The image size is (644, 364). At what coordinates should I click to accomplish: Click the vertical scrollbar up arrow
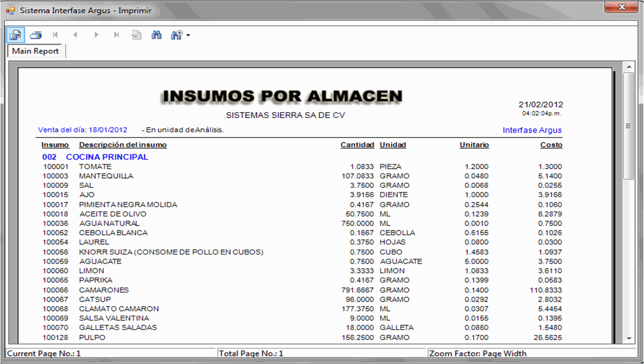click(628, 66)
